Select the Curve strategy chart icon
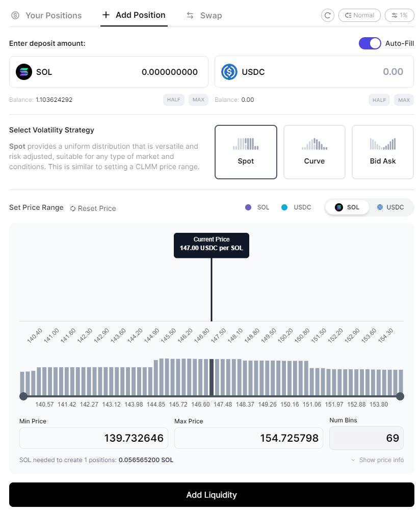The height and width of the screenshot is (512, 420). [x=314, y=144]
